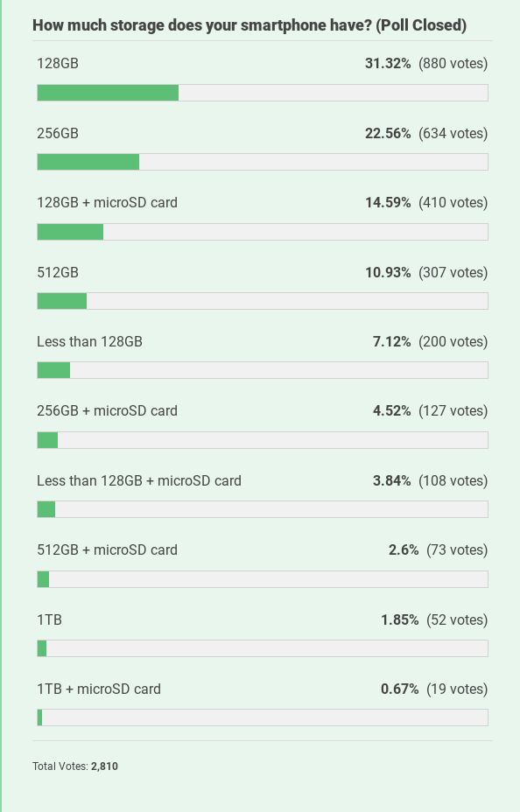Select the 256GB + microSD card entry
This screenshot has width=520, height=812.
107,410
